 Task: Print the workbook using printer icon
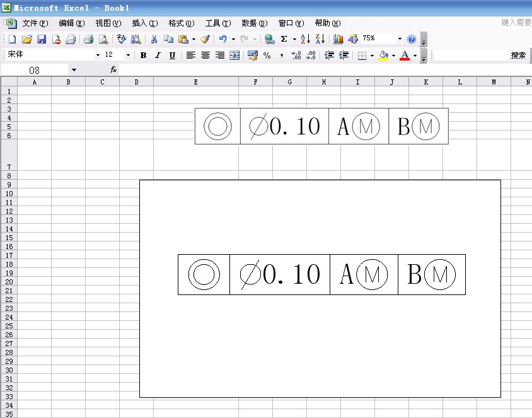pos(88,39)
